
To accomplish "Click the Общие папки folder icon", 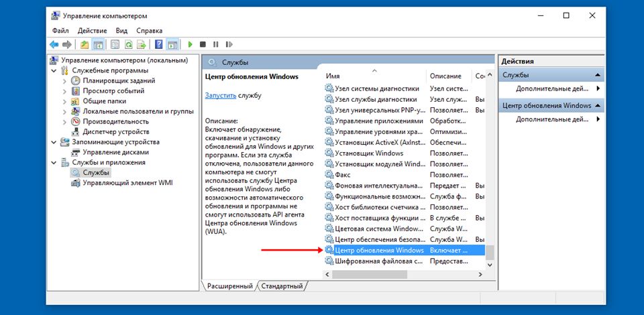I will coord(76,101).
